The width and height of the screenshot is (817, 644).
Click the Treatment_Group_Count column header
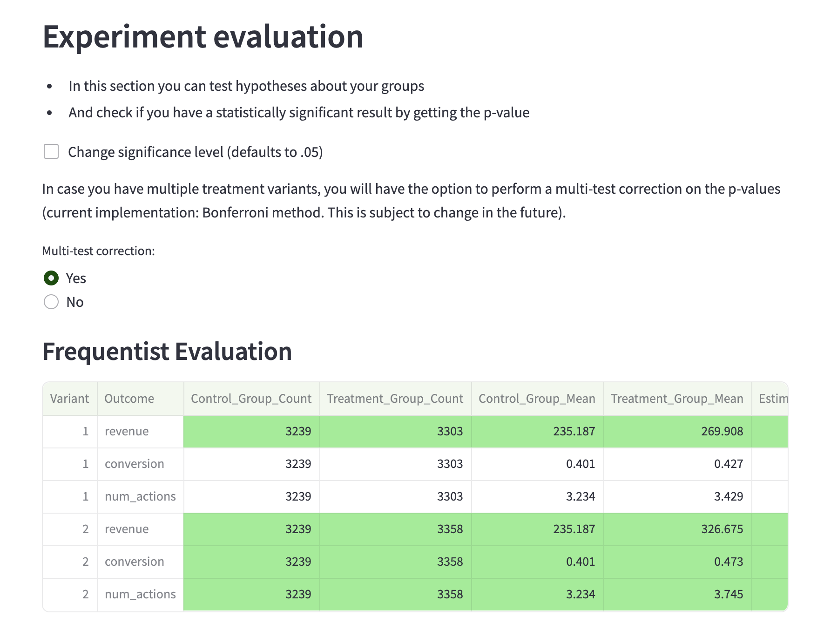tap(395, 399)
